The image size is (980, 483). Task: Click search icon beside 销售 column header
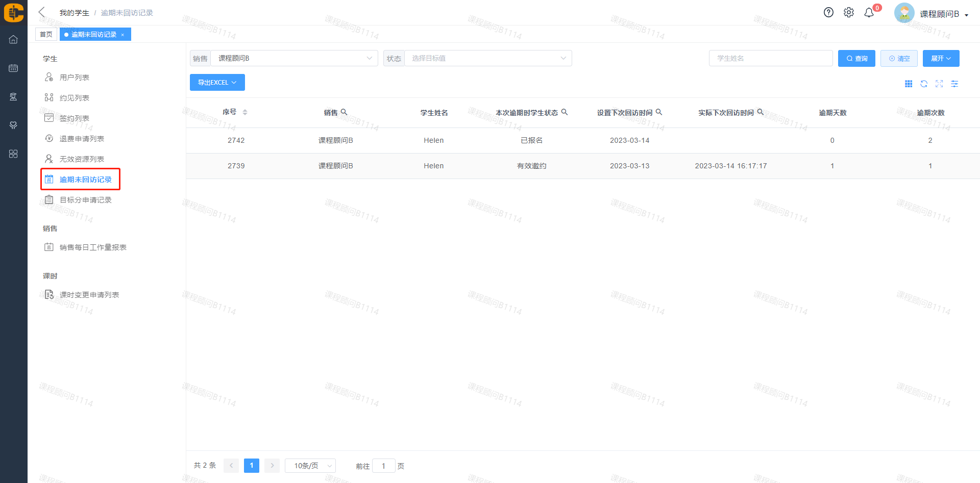(x=344, y=112)
